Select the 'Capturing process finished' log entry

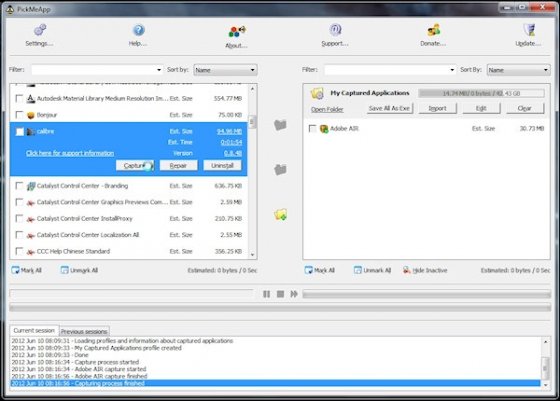275,384
